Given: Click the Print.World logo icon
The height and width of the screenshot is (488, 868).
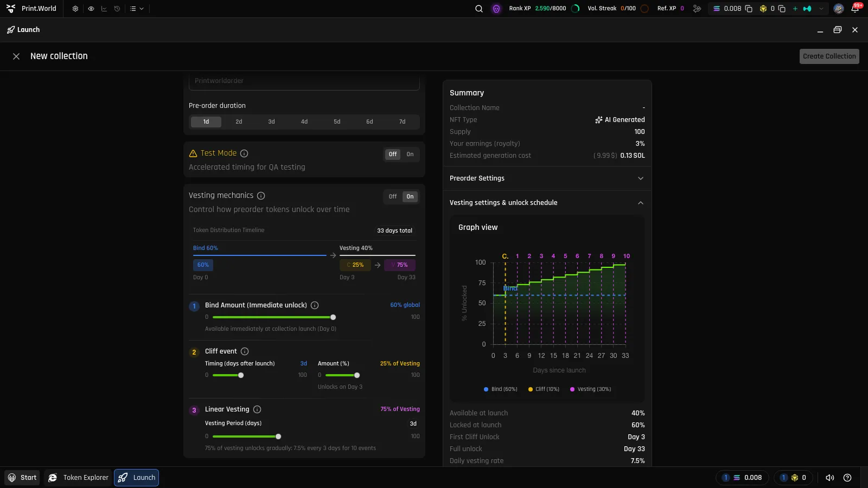Looking at the screenshot, I should (x=11, y=9).
